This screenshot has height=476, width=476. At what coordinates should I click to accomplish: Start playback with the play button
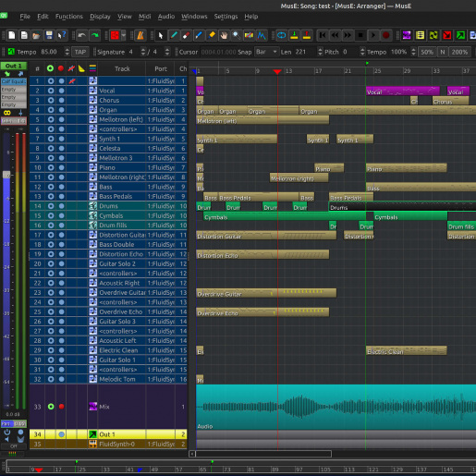(x=373, y=35)
